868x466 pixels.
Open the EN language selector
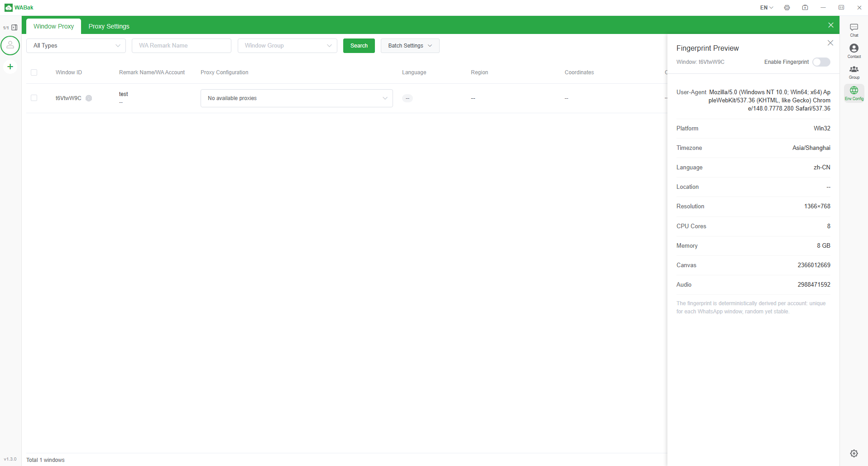pos(767,8)
